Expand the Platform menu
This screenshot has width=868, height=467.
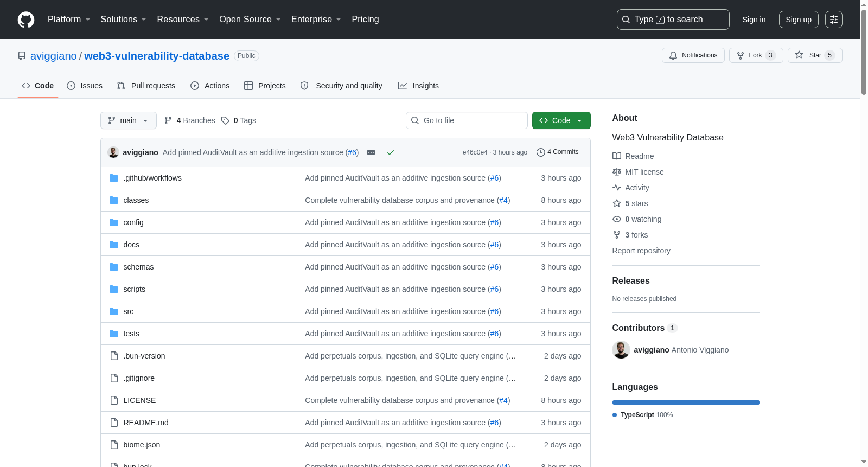(69, 20)
